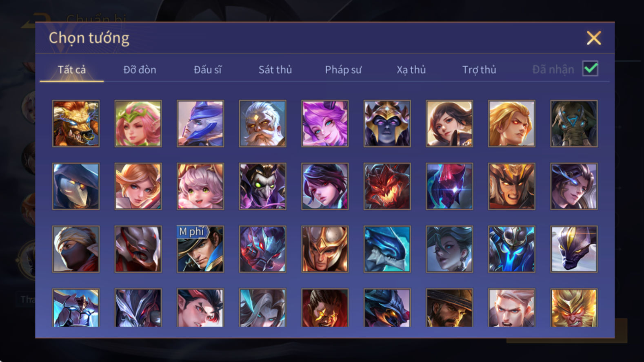The image size is (644, 362).
Task: Open the 'Đấu sĩ' category tab
Action: pos(207,70)
